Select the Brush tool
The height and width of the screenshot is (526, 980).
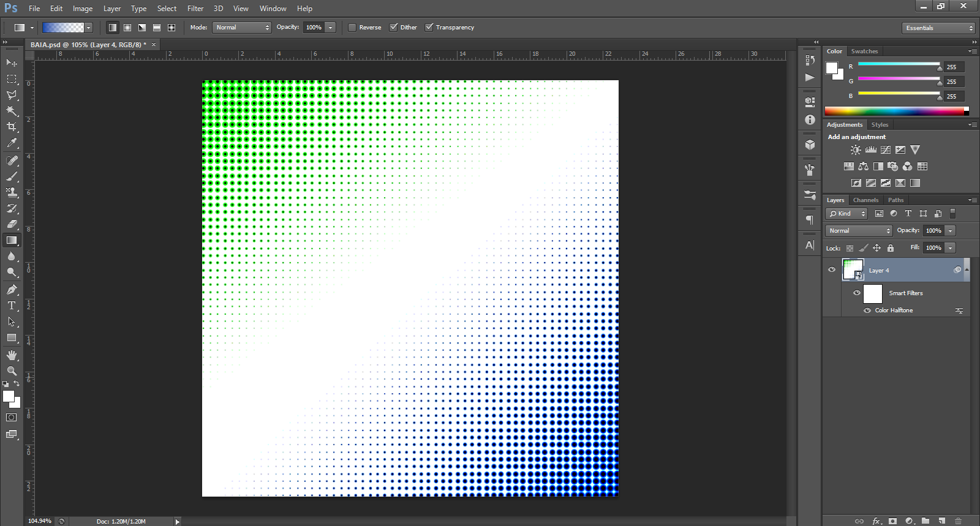[12, 176]
